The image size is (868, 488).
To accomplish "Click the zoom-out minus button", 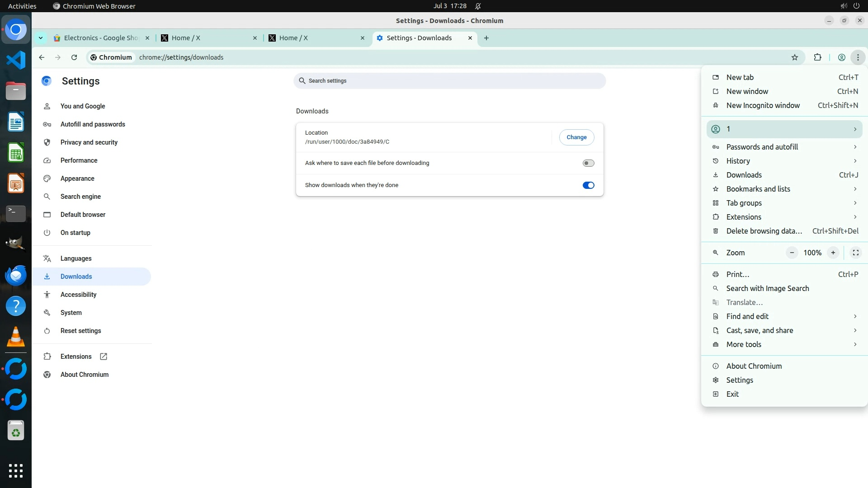I will point(792,253).
